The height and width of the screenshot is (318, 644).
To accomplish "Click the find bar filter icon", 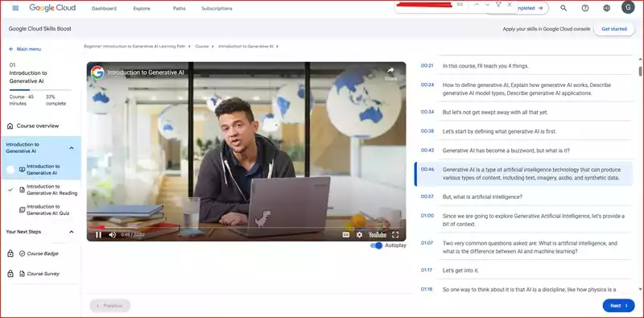I will click(498, 5).
